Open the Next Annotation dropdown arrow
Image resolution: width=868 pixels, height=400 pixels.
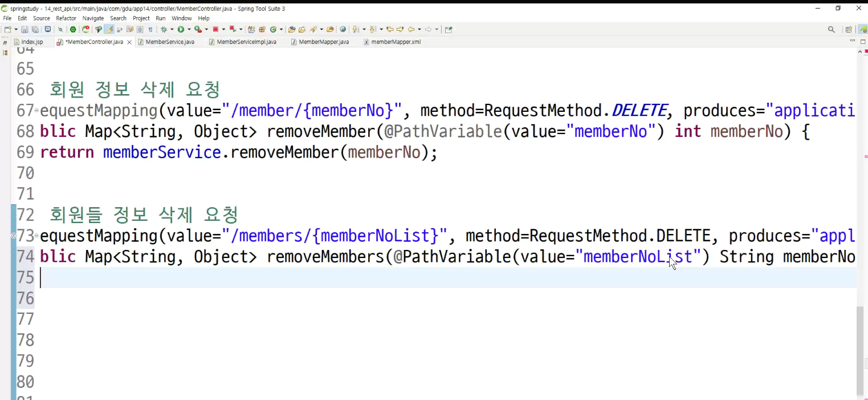[x=364, y=29]
